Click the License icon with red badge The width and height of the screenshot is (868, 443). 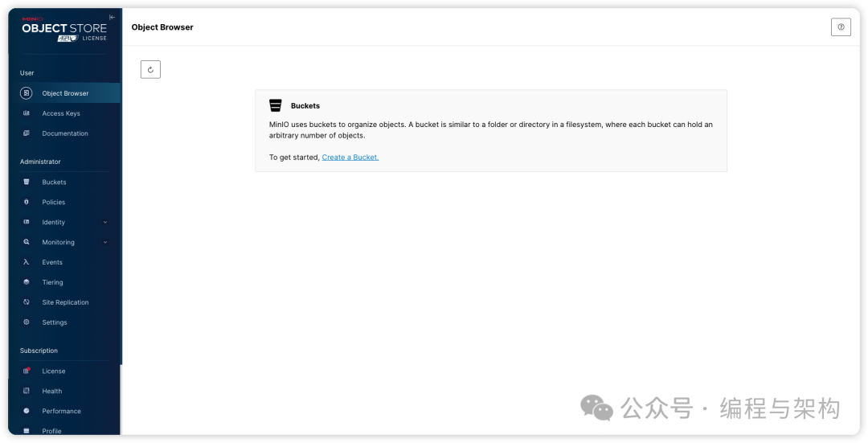coord(27,371)
